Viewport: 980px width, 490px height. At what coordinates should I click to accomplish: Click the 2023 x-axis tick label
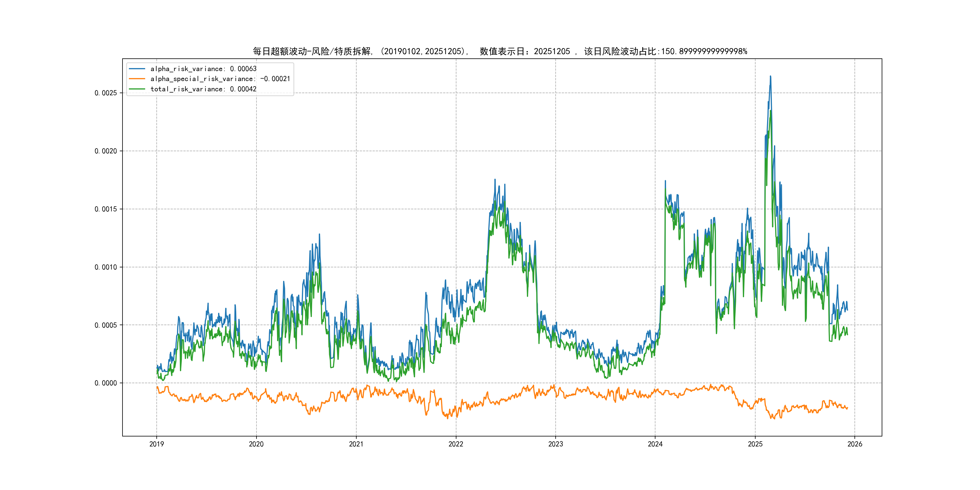(555, 444)
